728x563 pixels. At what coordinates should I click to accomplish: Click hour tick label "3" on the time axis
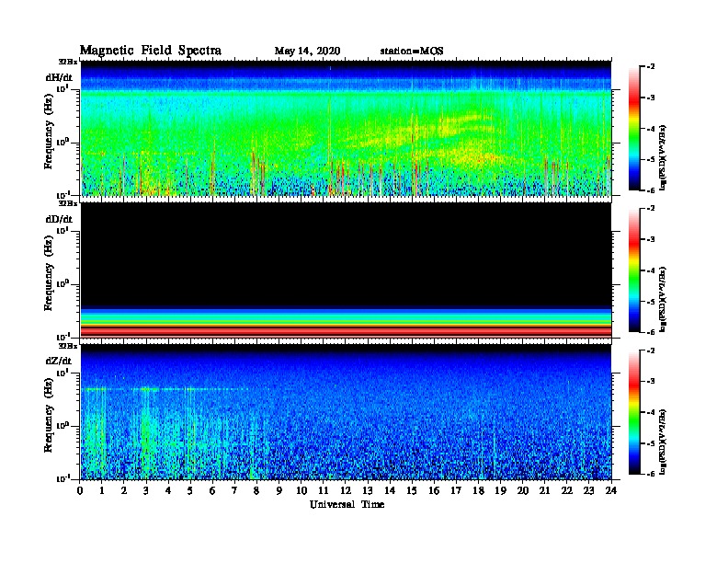(146, 491)
